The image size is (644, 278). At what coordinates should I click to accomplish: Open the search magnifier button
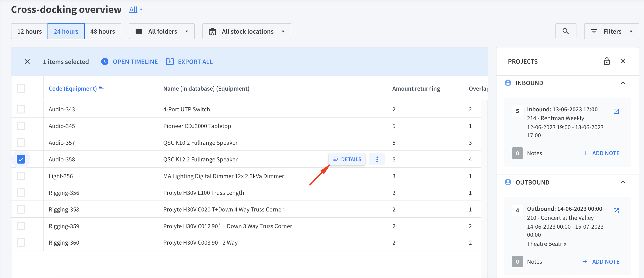coord(565,31)
